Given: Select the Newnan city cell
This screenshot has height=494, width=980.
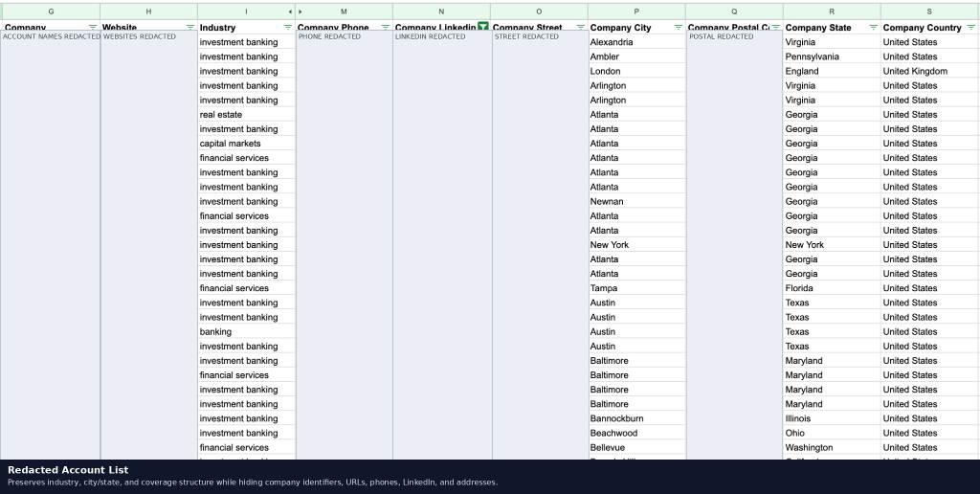Looking at the screenshot, I should [x=636, y=201].
